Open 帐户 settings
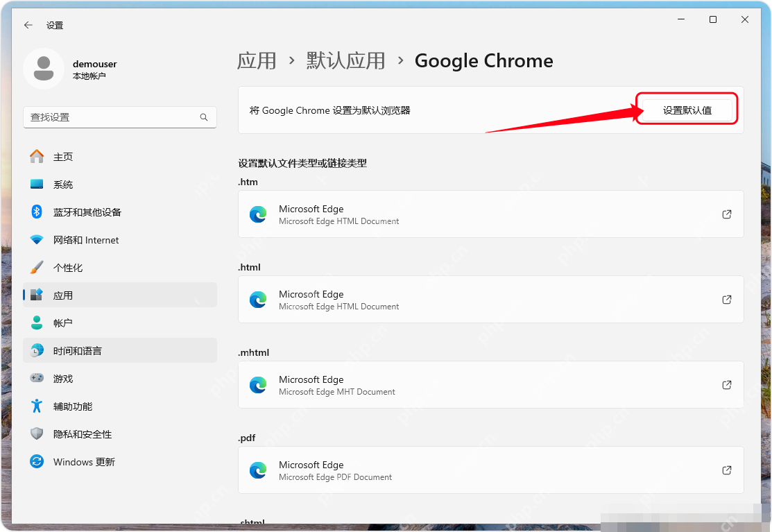Screen dimensions: 772x532 [x=119, y=323]
